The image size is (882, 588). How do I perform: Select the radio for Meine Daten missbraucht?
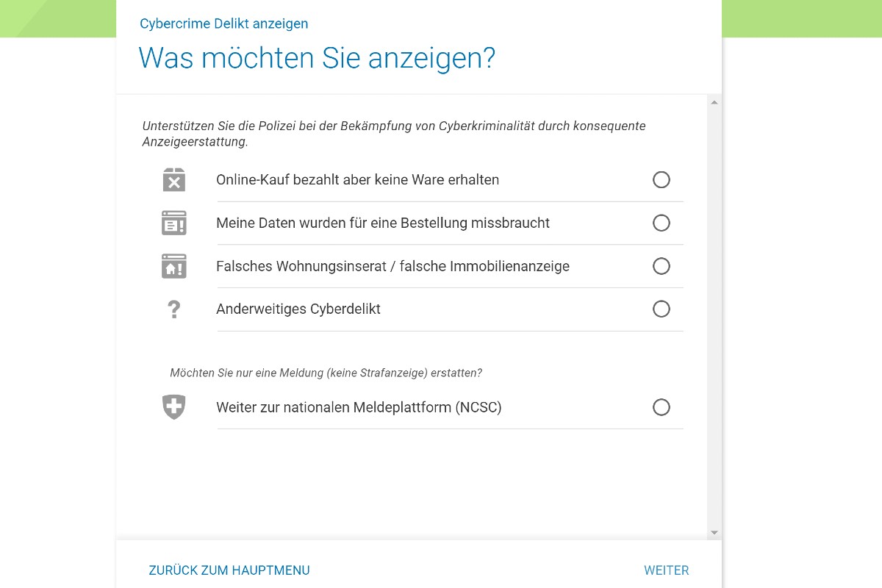(x=661, y=223)
